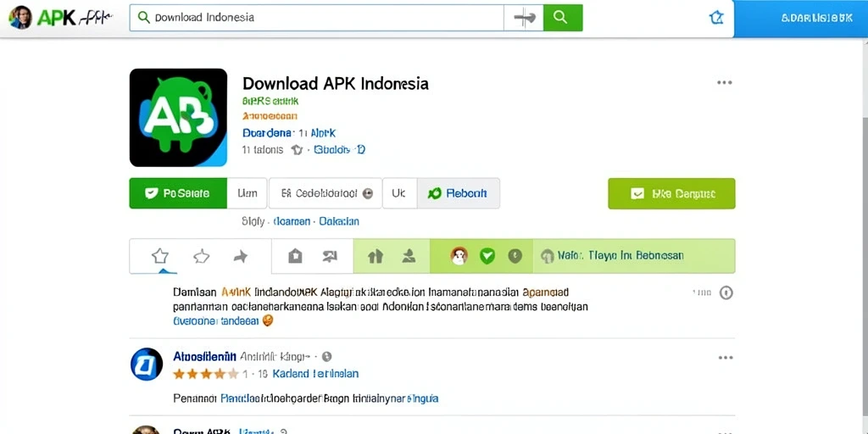Image resolution: width=868 pixels, height=434 pixels.
Task: Click the green 'Pe Sarate' button
Action: coord(178,193)
